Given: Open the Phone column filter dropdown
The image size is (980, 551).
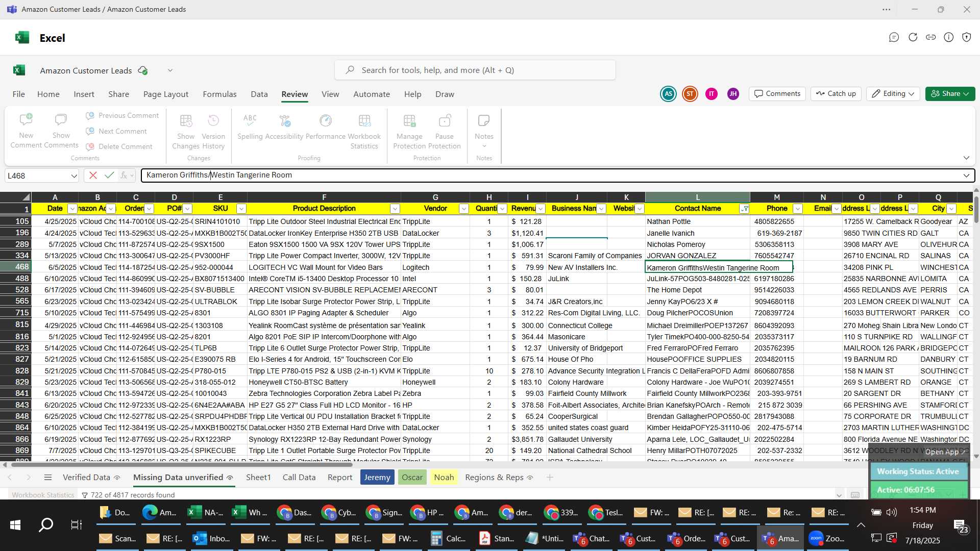Looking at the screenshot, I should pyautogui.click(x=798, y=209).
